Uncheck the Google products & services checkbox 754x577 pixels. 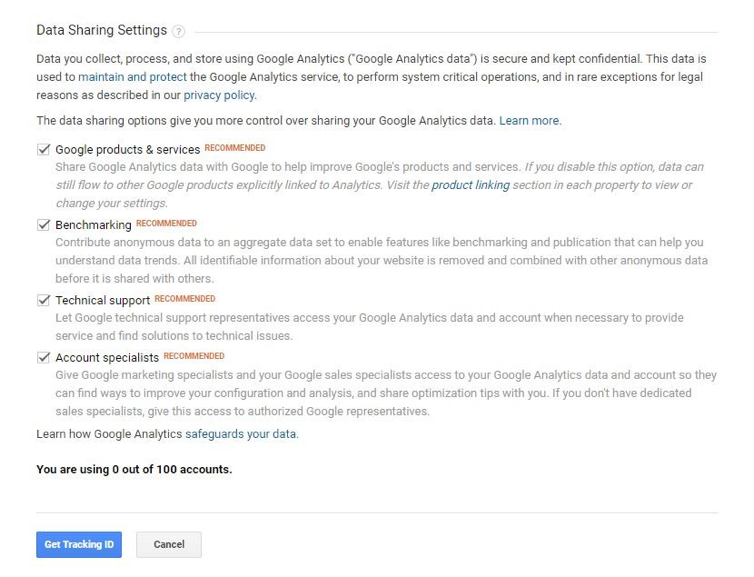click(43, 149)
